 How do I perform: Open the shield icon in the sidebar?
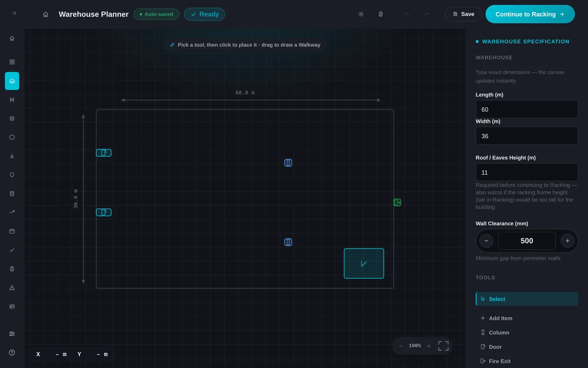pos(12,175)
